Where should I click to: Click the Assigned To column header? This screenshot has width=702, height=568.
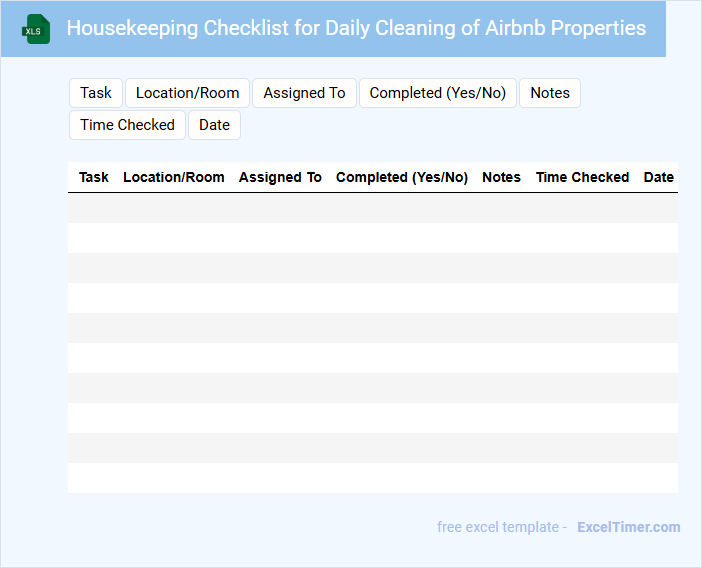point(280,177)
